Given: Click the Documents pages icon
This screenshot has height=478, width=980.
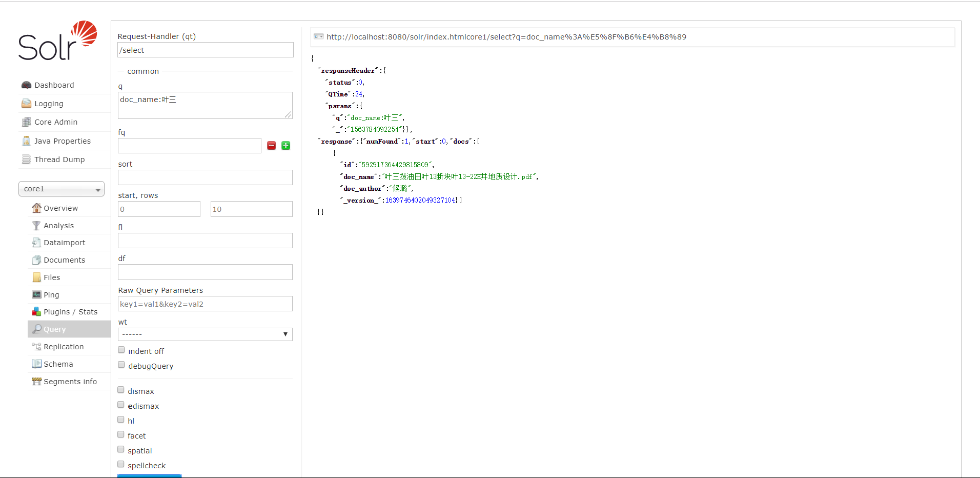Looking at the screenshot, I should tap(36, 260).
